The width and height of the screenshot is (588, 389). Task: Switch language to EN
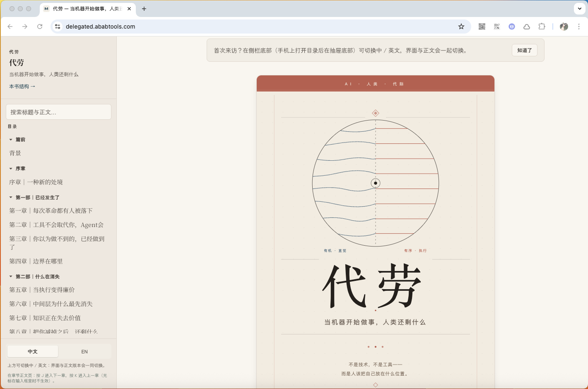click(84, 352)
